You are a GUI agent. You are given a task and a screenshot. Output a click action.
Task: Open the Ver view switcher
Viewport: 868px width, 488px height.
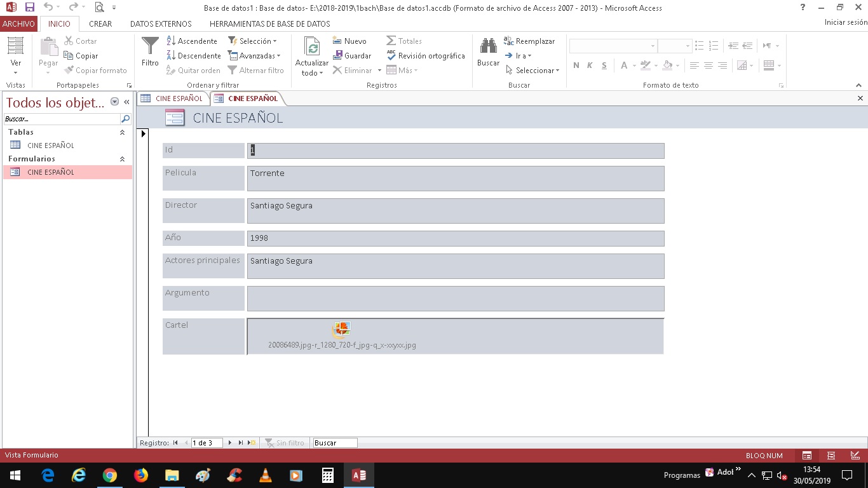point(16,55)
